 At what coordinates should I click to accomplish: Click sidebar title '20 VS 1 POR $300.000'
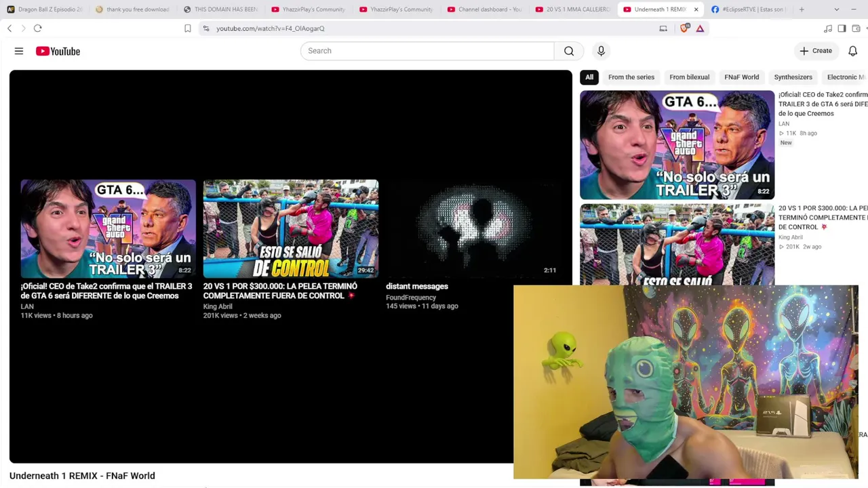tap(823, 218)
